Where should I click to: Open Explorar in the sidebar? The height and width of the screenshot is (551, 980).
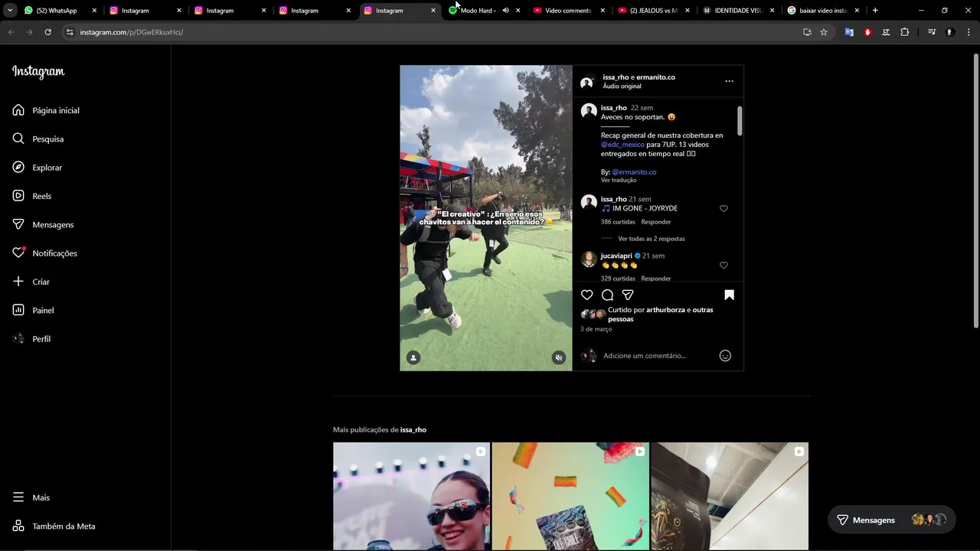pyautogui.click(x=38, y=168)
